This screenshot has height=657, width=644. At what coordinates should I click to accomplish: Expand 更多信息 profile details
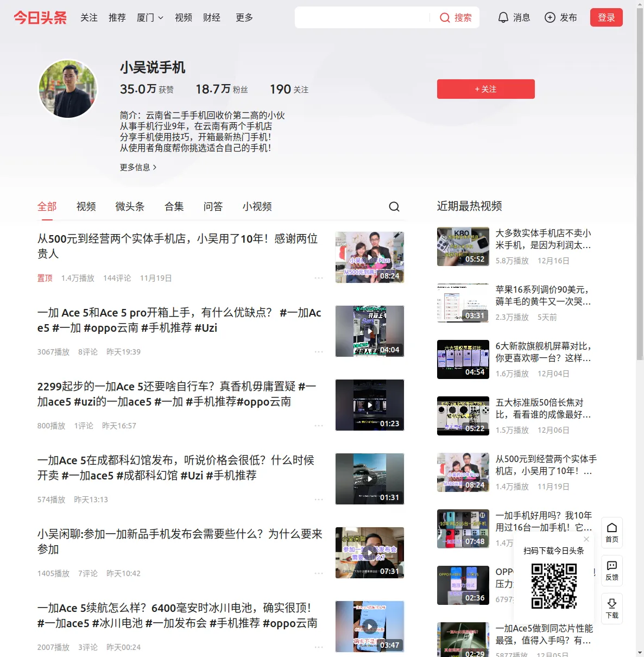coord(138,167)
